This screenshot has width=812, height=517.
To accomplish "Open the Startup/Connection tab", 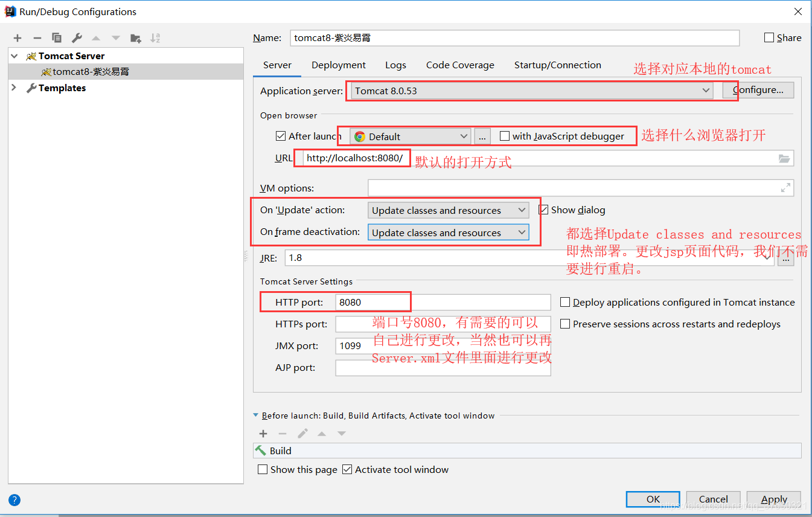I will [558, 65].
